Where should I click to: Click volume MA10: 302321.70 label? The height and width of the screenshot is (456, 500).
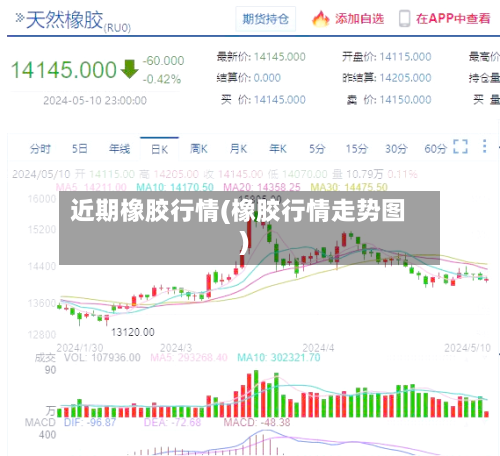(x=279, y=358)
